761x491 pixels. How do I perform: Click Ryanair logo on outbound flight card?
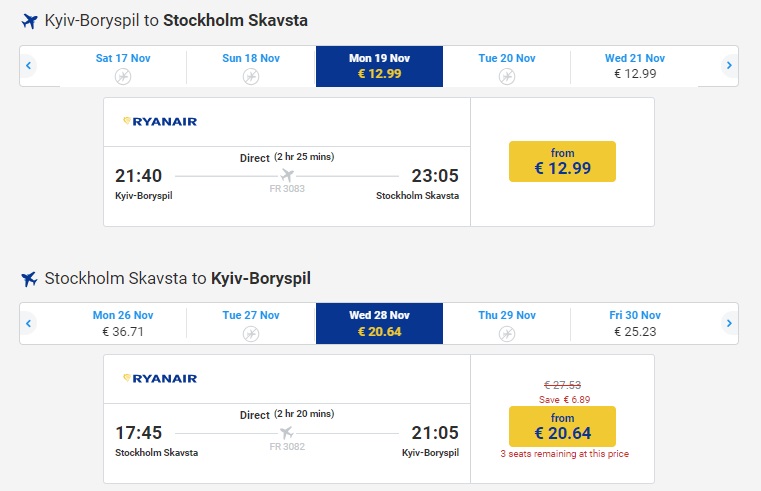[160, 122]
